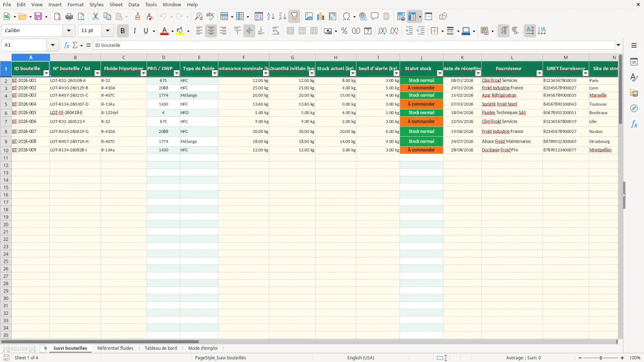Toggle Print Preview

tap(81, 17)
